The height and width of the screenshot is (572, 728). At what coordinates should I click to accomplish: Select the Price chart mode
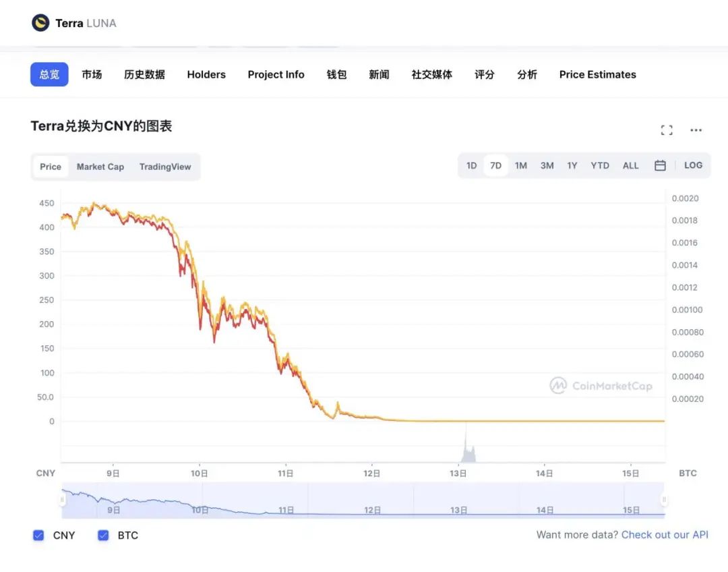click(x=51, y=166)
